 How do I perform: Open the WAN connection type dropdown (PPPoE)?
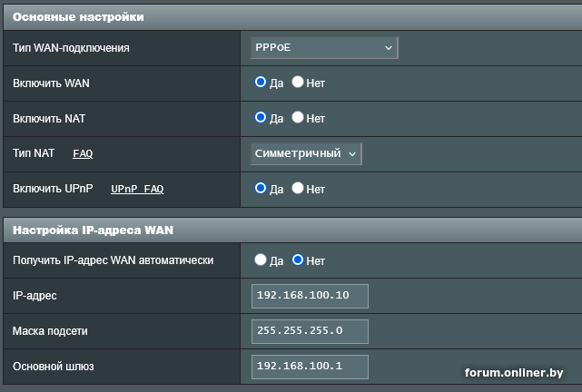pos(324,47)
